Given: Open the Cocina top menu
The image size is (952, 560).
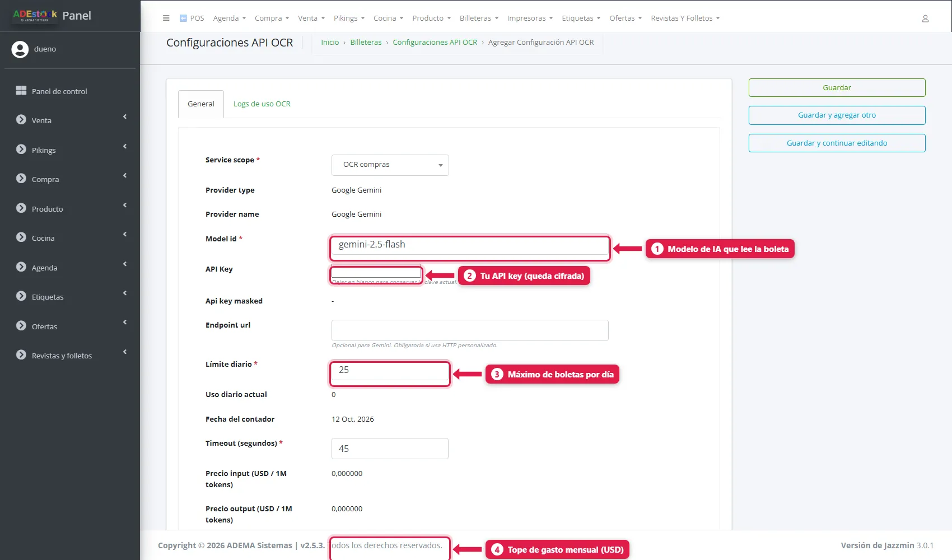Looking at the screenshot, I should [x=389, y=18].
